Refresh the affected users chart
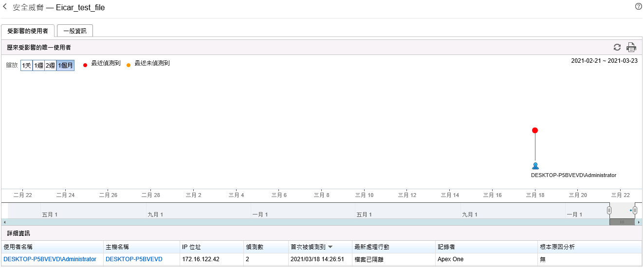The image size is (644, 268). (617, 47)
